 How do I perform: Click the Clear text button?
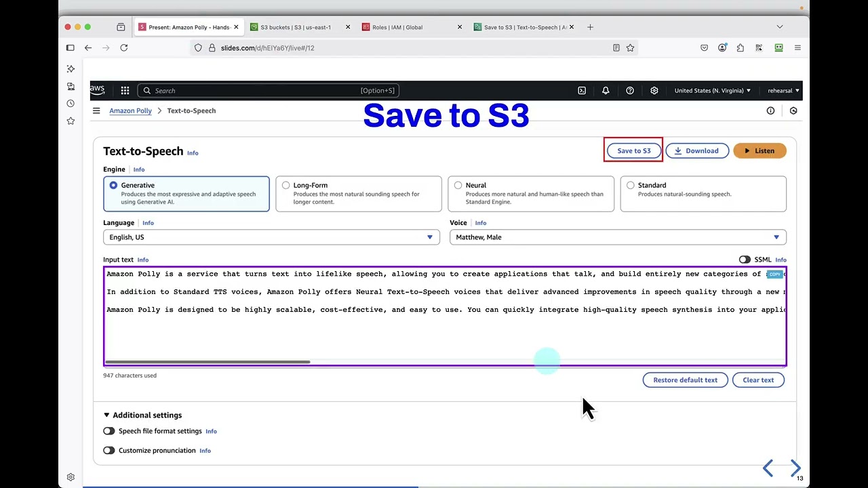click(x=758, y=380)
